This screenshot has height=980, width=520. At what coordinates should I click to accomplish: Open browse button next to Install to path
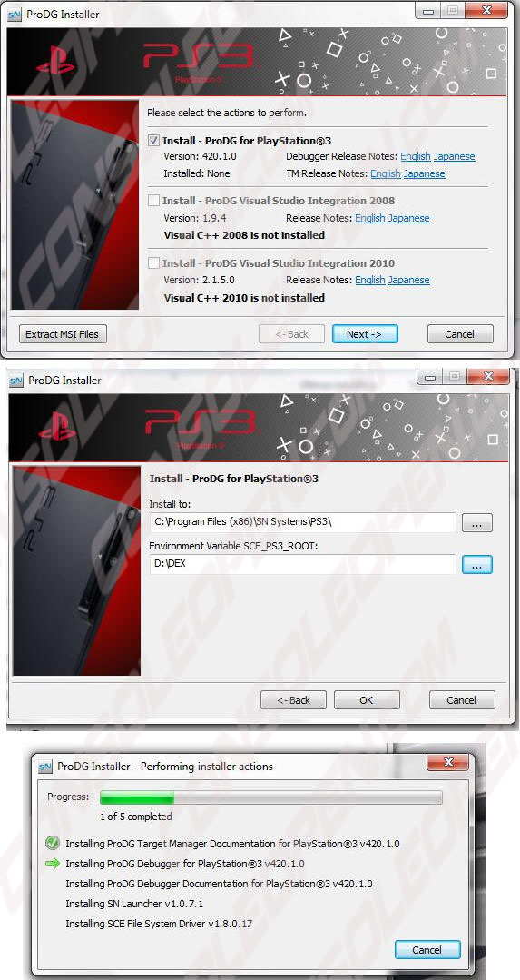tap(477, 522)
